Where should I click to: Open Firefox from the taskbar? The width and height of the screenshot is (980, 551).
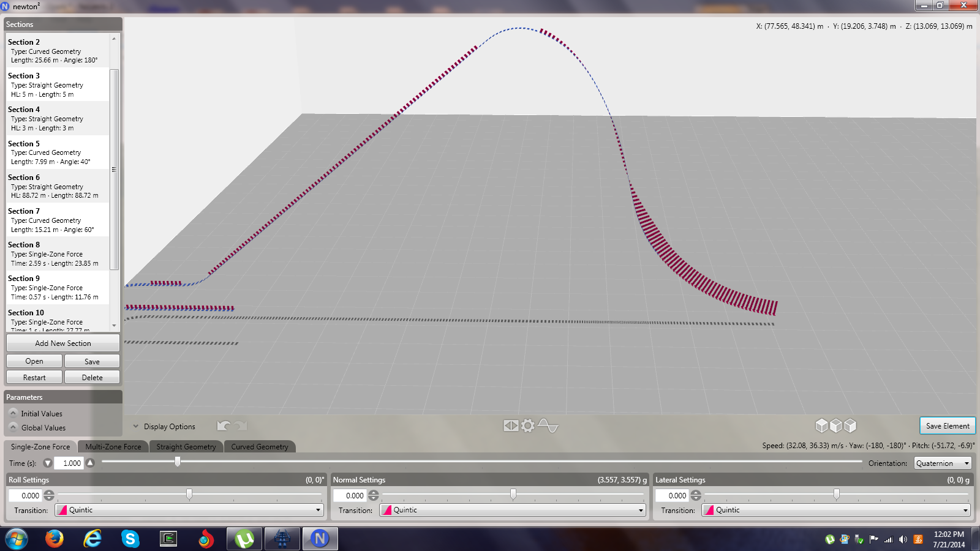click(55, 539)
